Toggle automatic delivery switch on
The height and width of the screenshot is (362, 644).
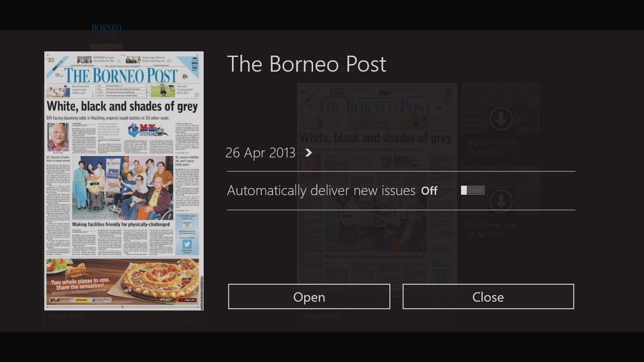point(473,190)
